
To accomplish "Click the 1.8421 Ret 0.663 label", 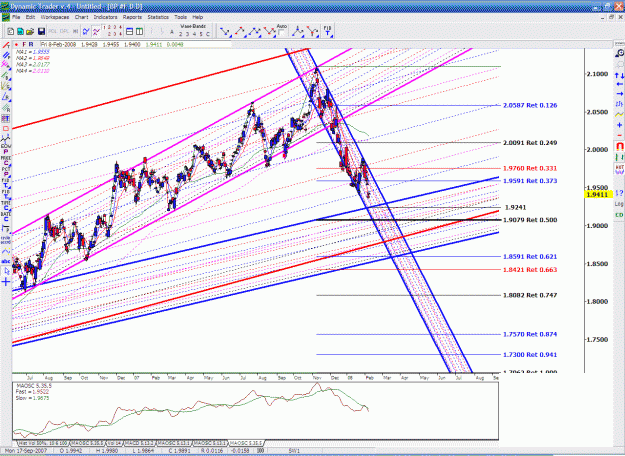I will coord(530,269).
